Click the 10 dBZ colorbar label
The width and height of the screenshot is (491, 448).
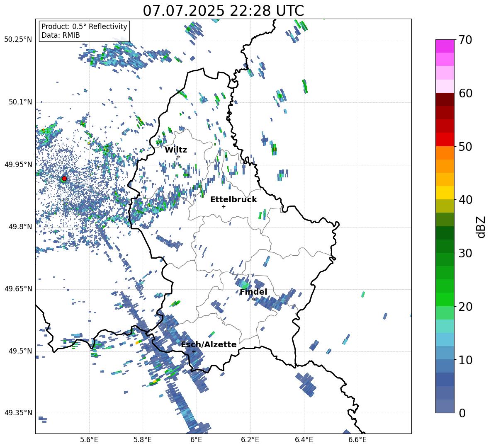pos(465,360)
